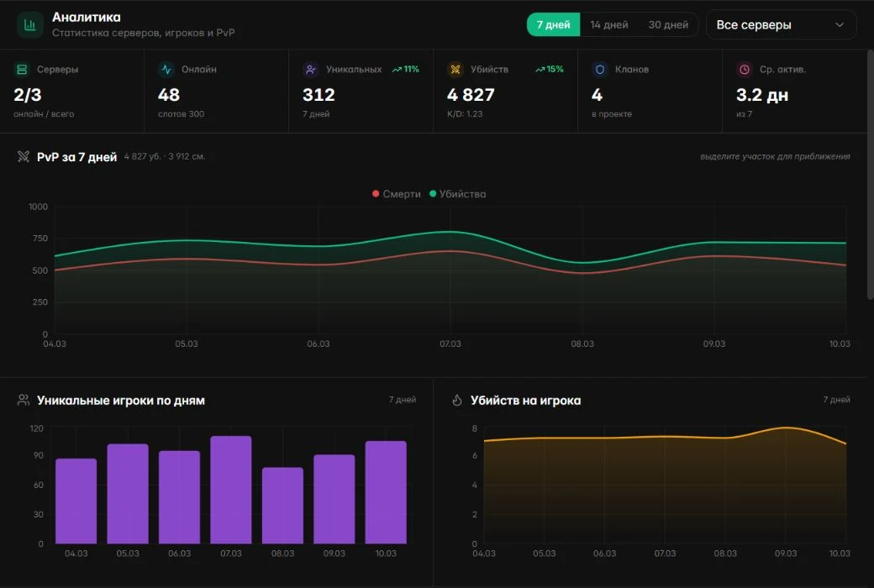Click the 3.2 дн average activity value
The height and width of the screenshot is (588, 874).
762,95
